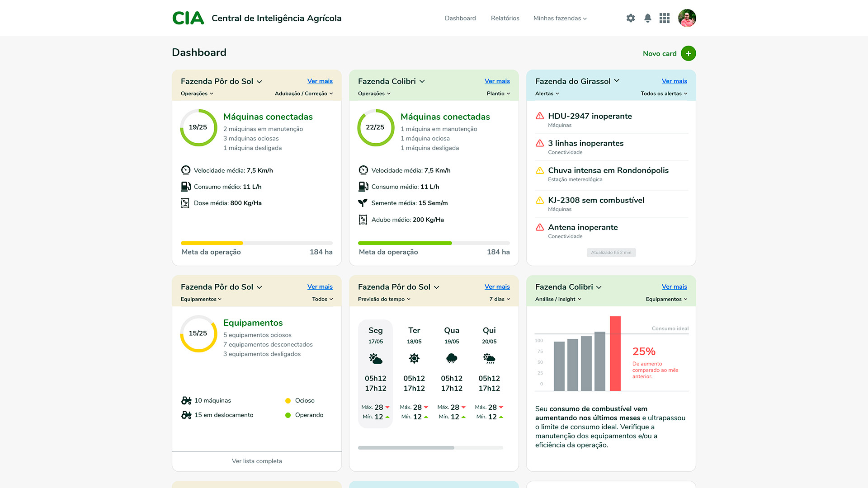This screenshot has height=488, width=868.
Task: Expand the Adubação / Correção dropdown
Action: pos(304,94)
